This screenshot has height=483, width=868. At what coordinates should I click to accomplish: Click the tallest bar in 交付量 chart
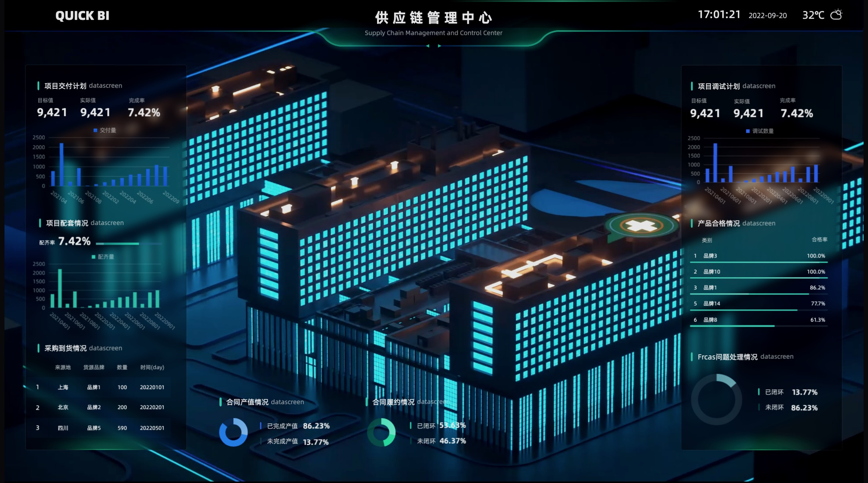click(x=61, y=164)
